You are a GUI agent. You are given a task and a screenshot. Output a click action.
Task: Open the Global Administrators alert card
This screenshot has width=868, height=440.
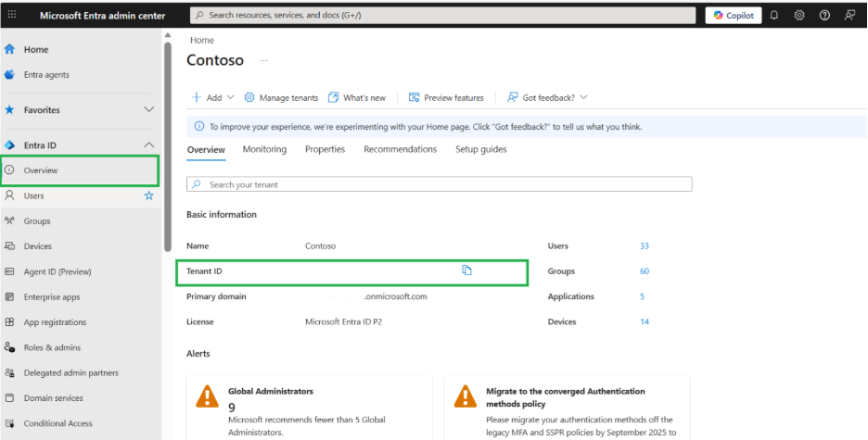[309, 408]
